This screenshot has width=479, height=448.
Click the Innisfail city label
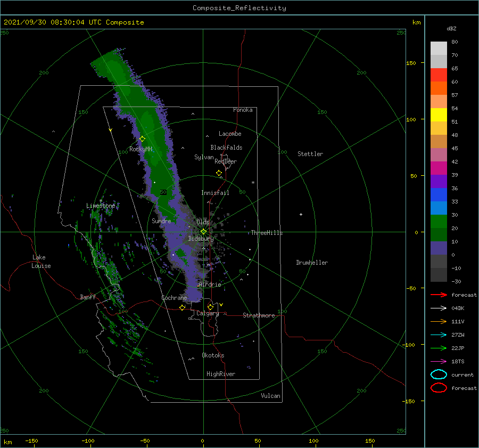point(215,193)
